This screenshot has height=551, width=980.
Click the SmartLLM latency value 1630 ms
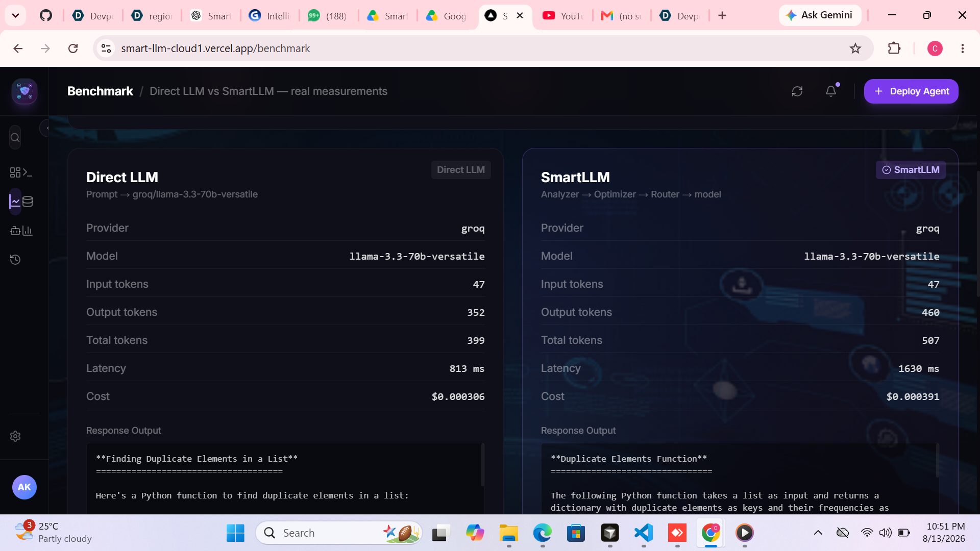tap(919, 369)
